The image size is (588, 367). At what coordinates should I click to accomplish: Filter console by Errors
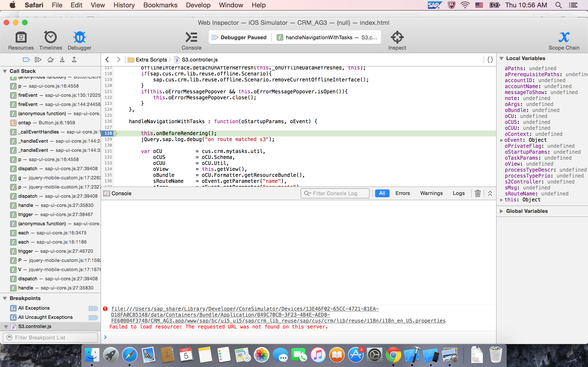tap(402, 193)
